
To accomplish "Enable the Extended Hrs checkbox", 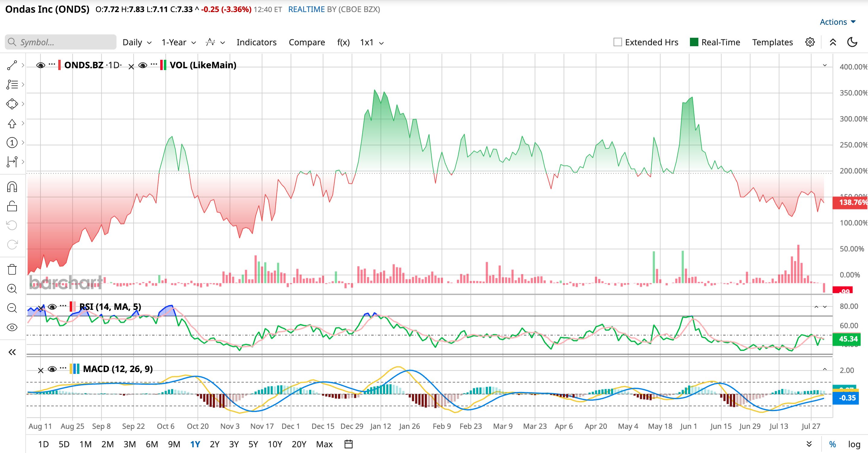I will pos(617,42).
